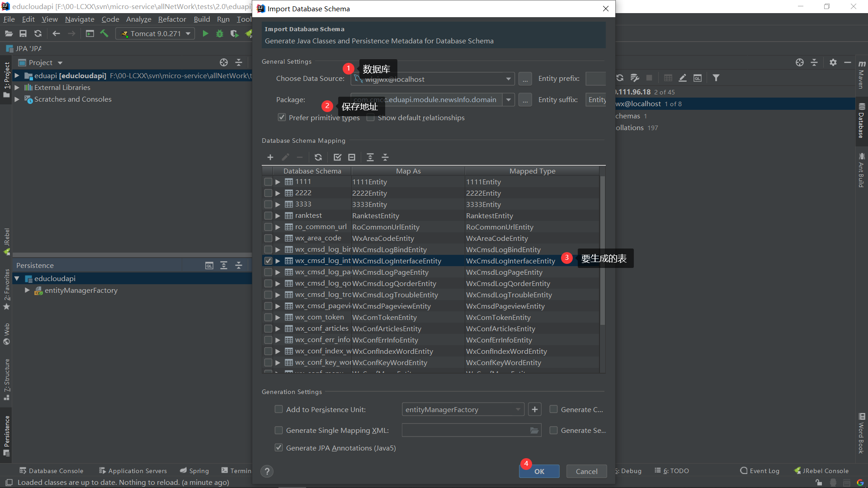
Task: Open the Refactor menu
Action: (x=172, y=19)
